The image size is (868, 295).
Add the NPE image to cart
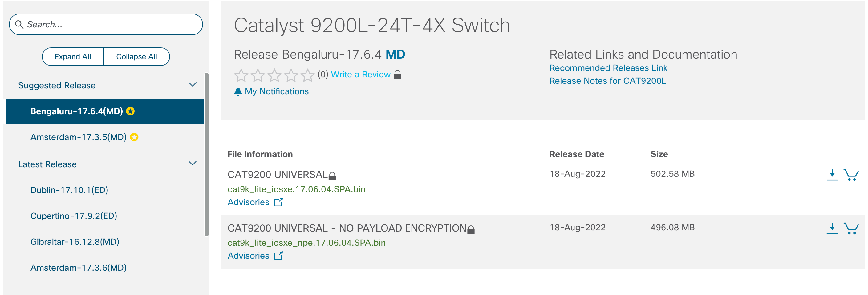click(x=851, y=229)
